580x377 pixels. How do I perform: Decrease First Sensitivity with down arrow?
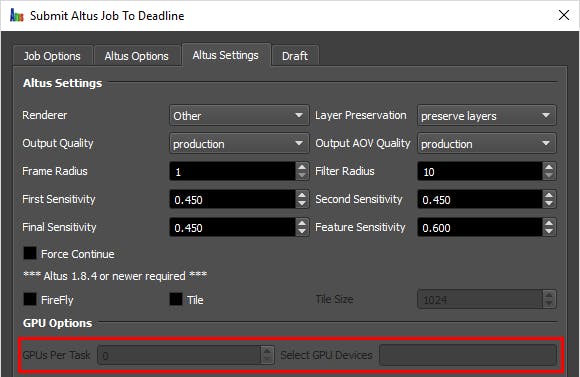pyautogui.click(x=302, y=204)
